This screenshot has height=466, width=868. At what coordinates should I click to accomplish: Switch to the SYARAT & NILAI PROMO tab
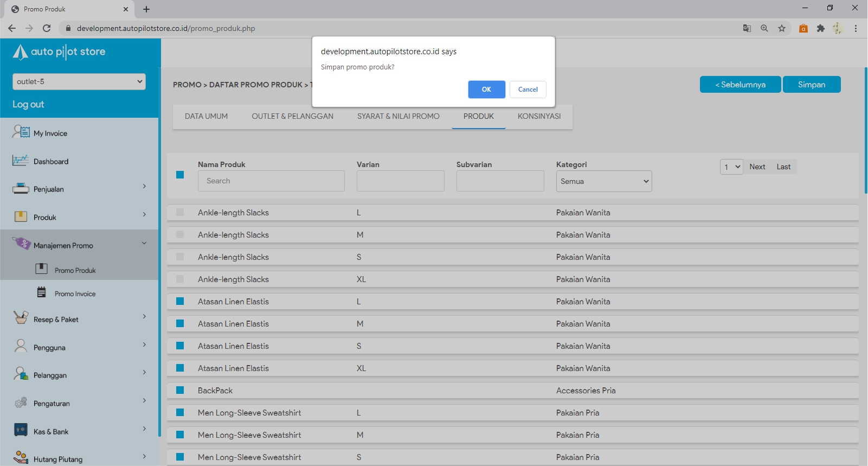[x=398, y=116]
